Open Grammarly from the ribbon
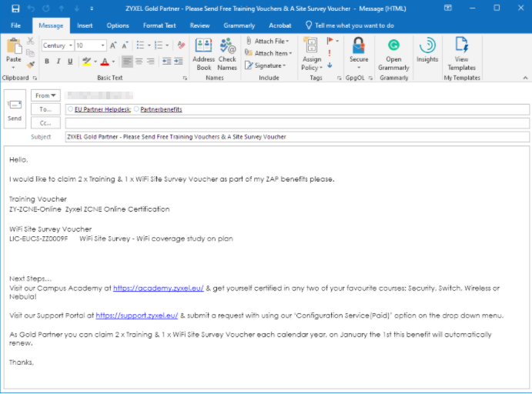 [393, 55]
